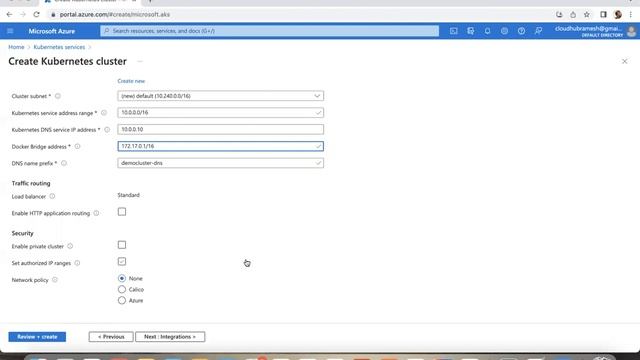This screenshot has width=640, height=360.
Task: Focus Kubernetes service address range field
Action: (x=220, y=113)
